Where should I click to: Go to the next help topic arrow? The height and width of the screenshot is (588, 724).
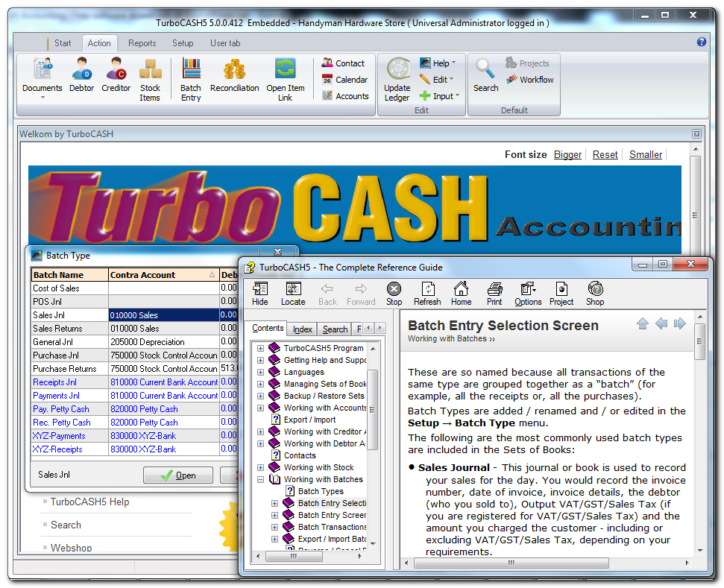[x=680, y=323]
